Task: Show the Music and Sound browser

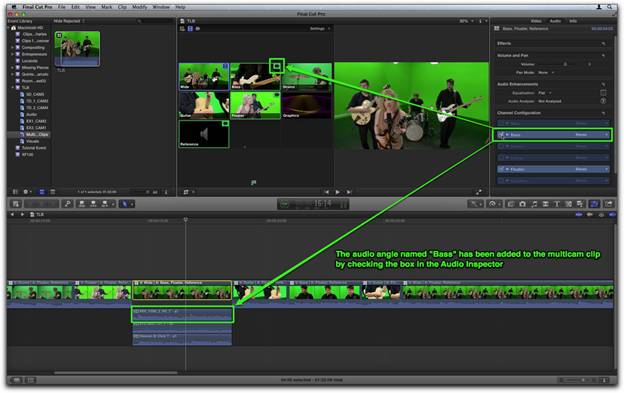Action: point(534,204)
